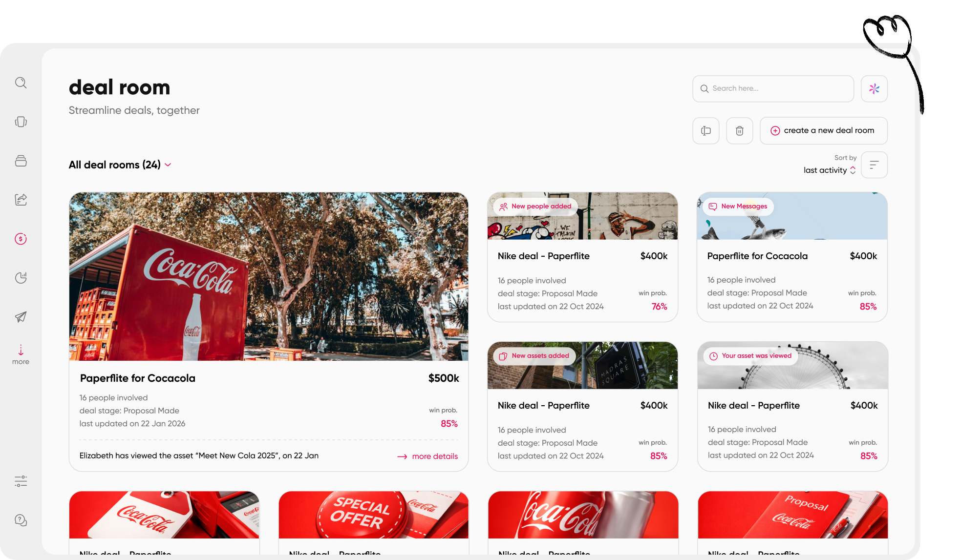Focus the Search here input field
Screen dimensions: 961x560
tap(773, 89)
